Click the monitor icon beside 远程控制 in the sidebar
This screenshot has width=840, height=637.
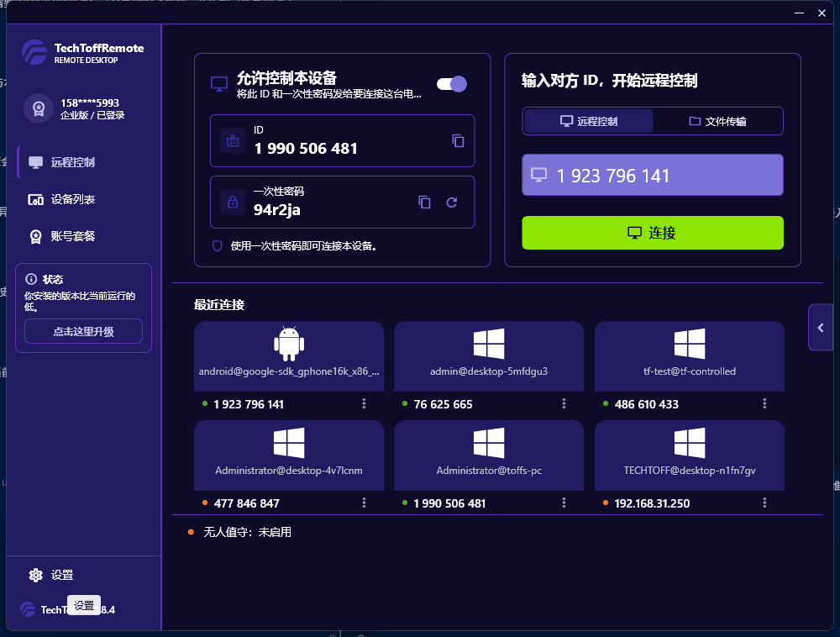pos(36,162)
